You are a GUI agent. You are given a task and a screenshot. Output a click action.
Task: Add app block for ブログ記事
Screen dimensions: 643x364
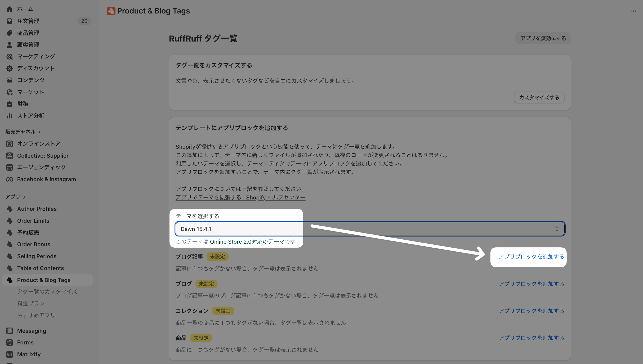pyautogui.click(x=531, y=257)
